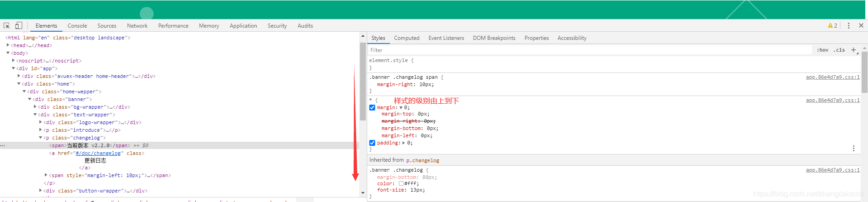Viewport: 868px width, 202px height.
Task: Open the Sources tab
Action: pos(107,26)
